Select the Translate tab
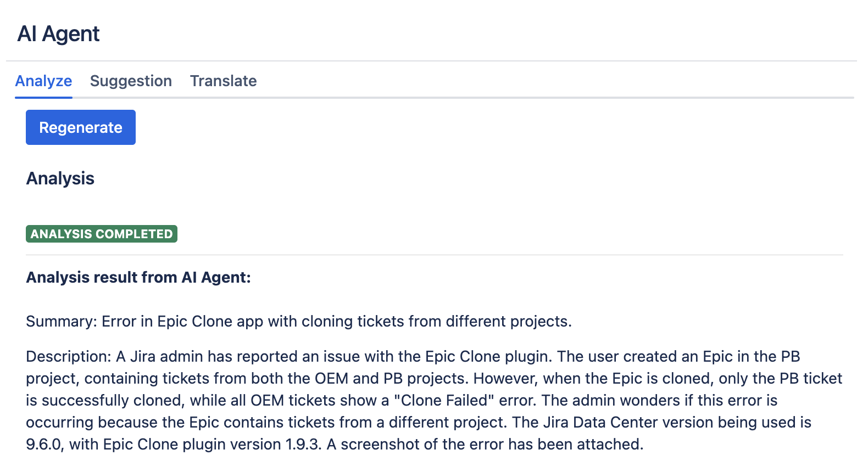 223,81
